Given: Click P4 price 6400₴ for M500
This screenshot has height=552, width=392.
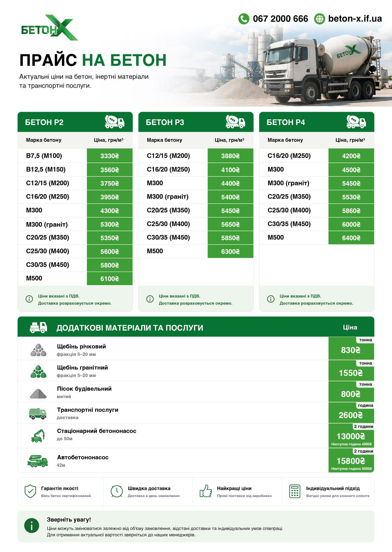Looking at the screenshot, I should (351, 238).
